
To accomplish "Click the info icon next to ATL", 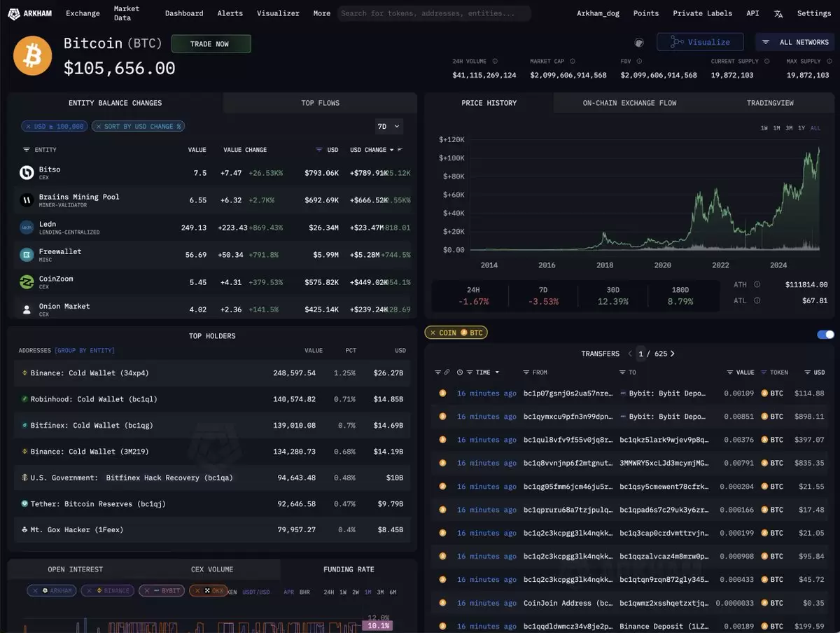I will point(757,300).
